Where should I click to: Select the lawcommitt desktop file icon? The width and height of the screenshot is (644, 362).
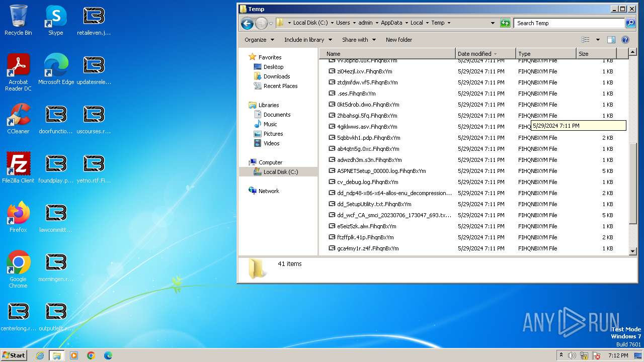pyautogui.click(x=56, y=217)
